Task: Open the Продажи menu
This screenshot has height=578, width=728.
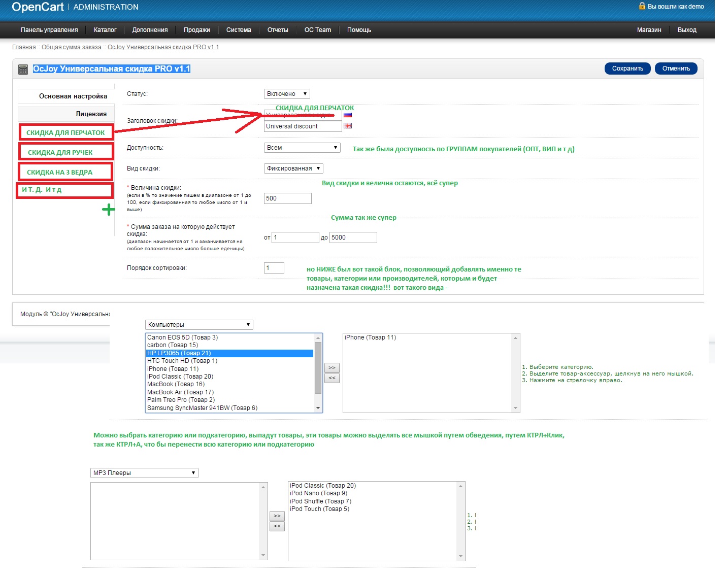Action: click(197, 30)
